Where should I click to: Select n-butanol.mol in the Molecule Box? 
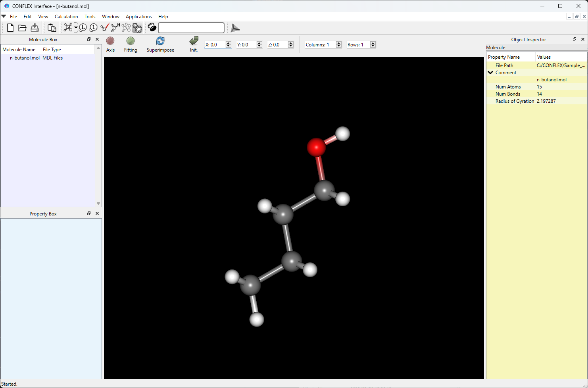coord(25,58)
